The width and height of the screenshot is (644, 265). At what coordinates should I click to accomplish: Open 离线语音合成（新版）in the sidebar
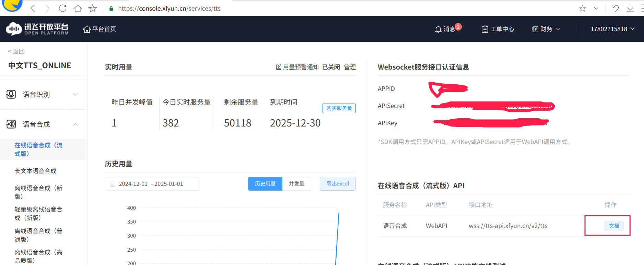point(38,192)
